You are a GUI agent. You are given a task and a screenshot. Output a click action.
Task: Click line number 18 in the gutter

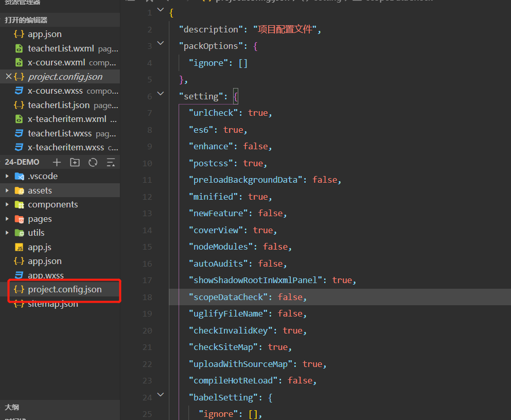[147, 297]
